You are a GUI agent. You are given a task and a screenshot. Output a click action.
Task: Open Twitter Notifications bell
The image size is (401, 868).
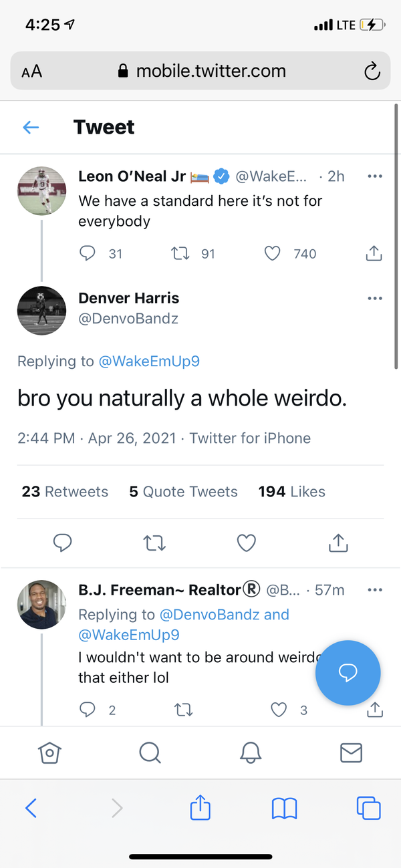click(251, 752)
